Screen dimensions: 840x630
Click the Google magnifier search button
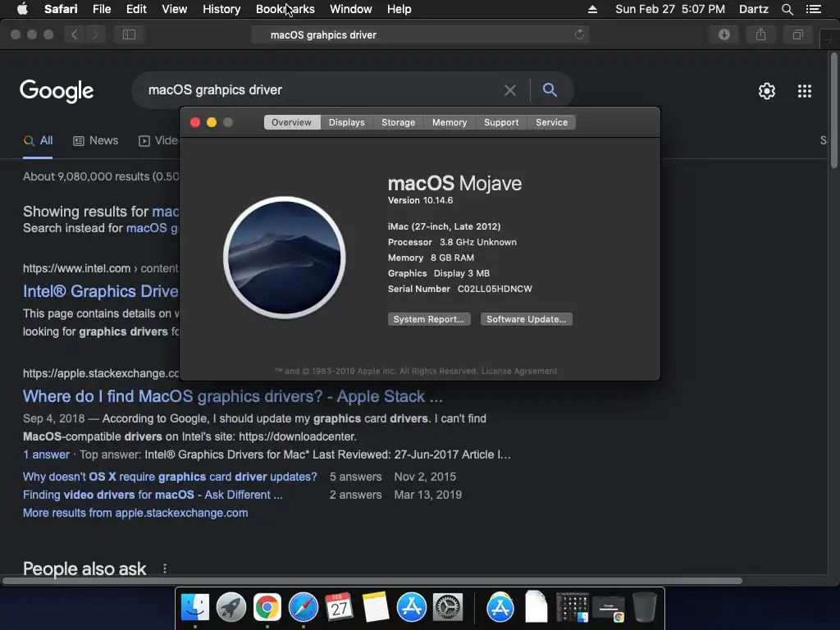550,89
